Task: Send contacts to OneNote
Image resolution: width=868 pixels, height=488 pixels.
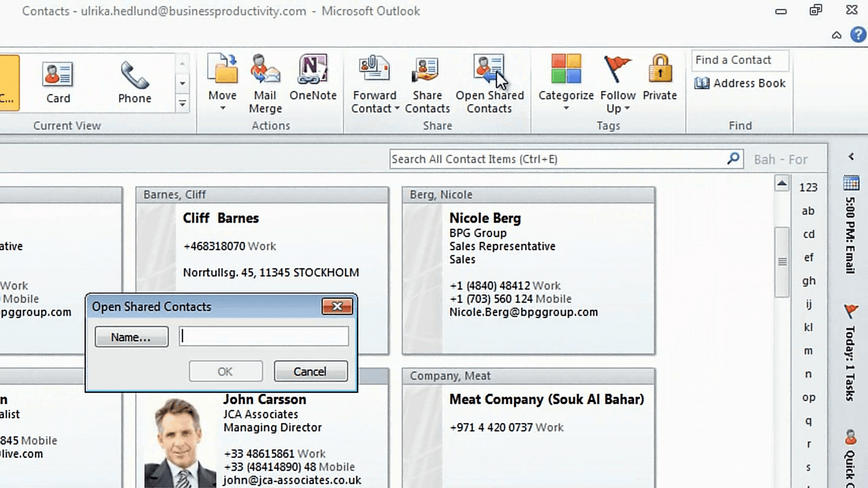Action: coord(313,76)
